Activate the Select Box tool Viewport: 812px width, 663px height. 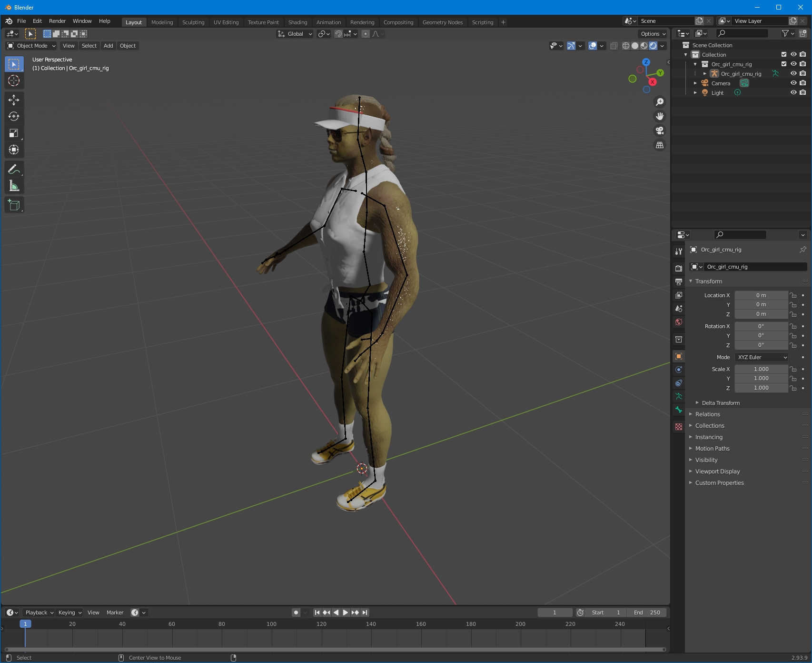coord(14,64)
